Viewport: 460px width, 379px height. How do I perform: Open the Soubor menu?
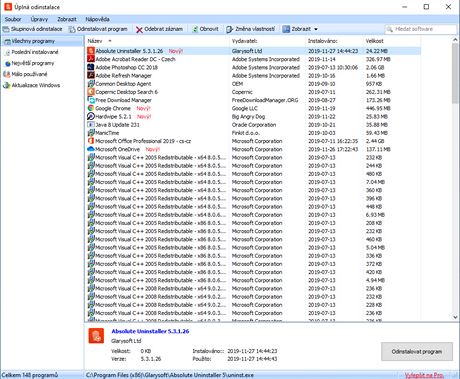tap(13, 19)
